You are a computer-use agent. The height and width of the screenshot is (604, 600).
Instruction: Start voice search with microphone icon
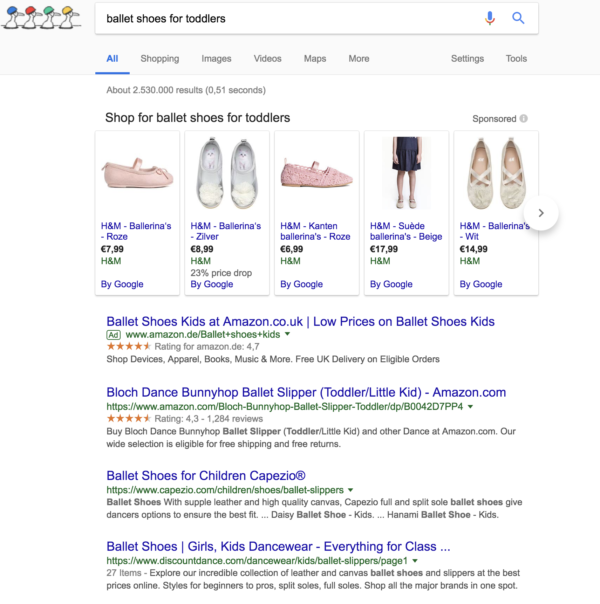coord(490,18)
